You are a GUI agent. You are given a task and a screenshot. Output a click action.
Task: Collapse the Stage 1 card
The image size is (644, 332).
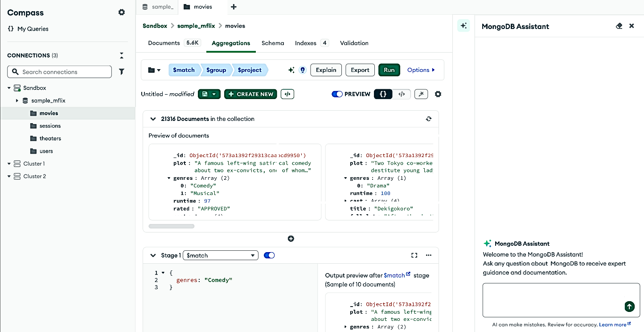pos(153,256)
